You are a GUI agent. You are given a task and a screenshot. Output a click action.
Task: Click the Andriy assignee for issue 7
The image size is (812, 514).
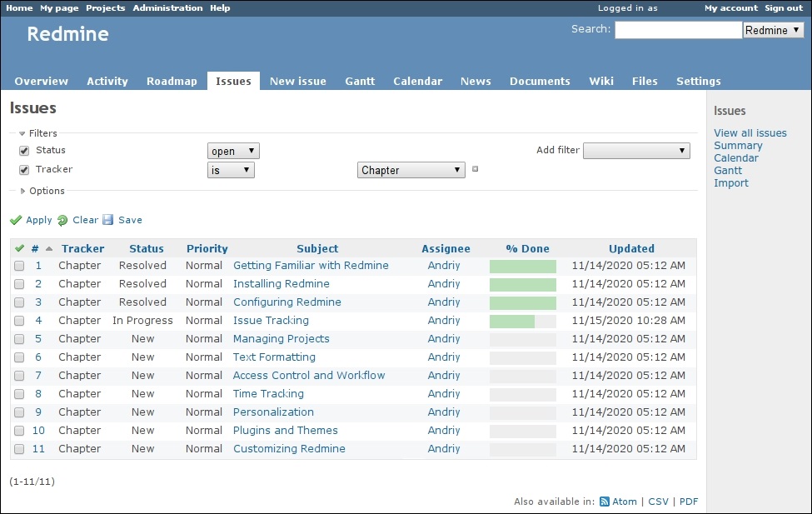click(x=444, y=375)
